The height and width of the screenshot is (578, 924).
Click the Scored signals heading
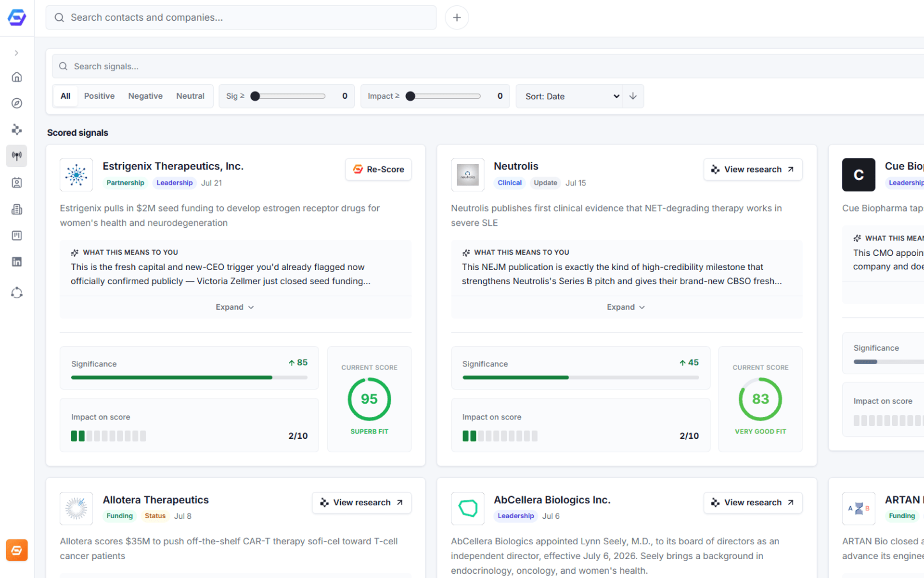77,133
